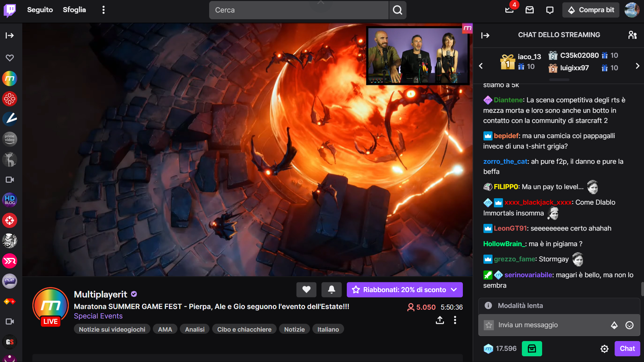Open the Twitch home logo
The height and width of the screenshot is (362, 644).
click(10, 10)
